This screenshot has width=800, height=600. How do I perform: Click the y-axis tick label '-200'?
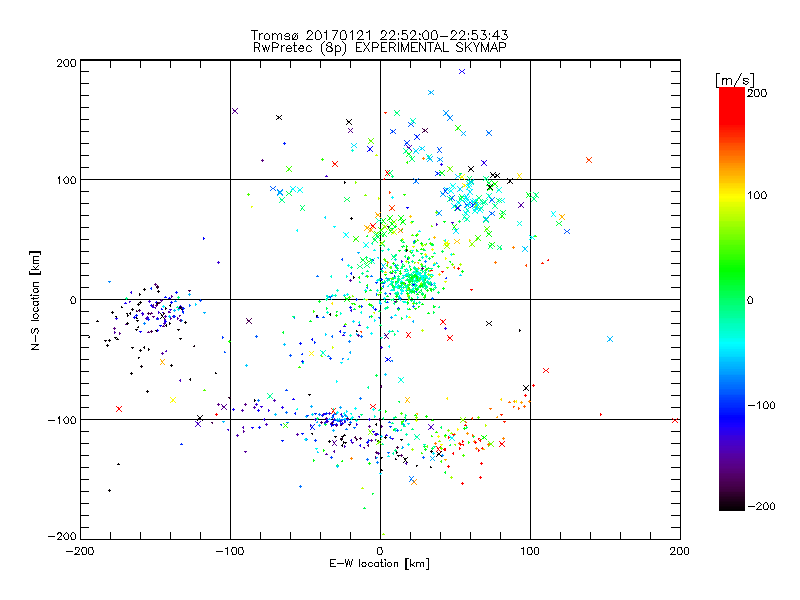click(x=62, y=536)
